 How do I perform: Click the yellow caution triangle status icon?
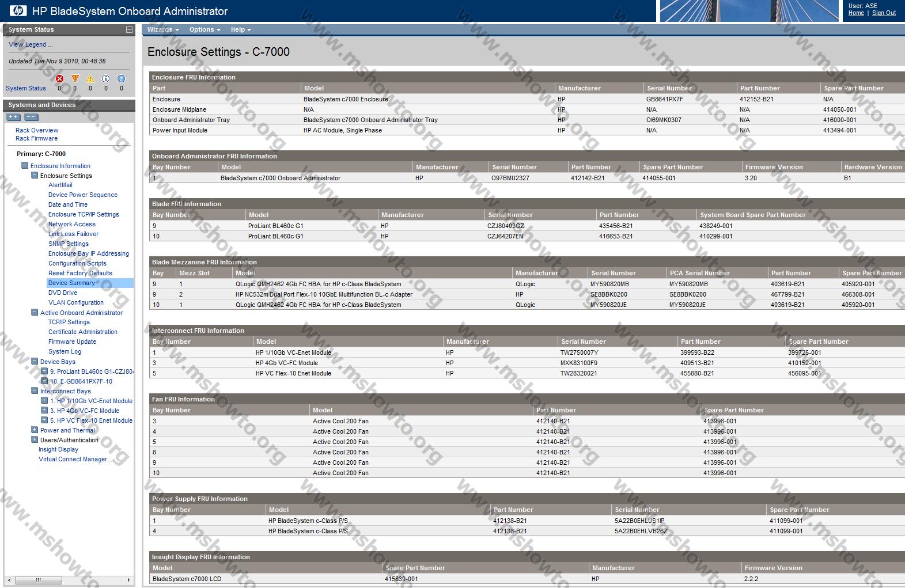click(x=90, y=78)
